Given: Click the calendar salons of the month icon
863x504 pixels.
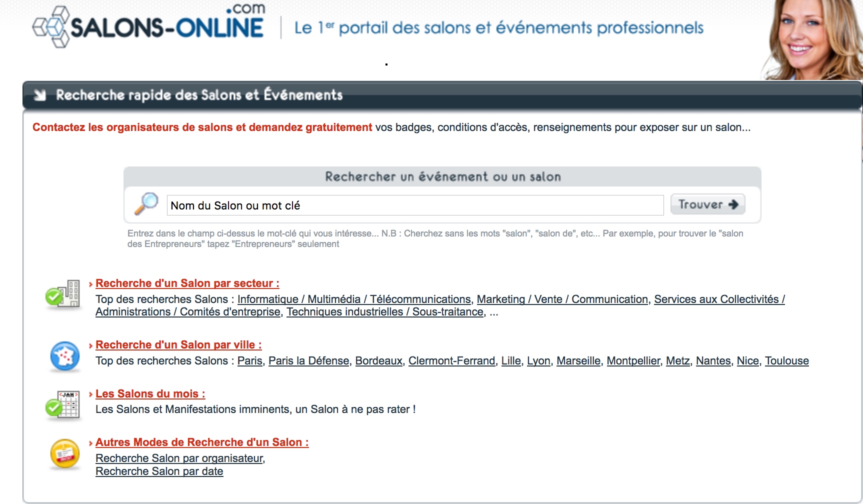Looking at the screenshot, I should (x=62, y=405).
